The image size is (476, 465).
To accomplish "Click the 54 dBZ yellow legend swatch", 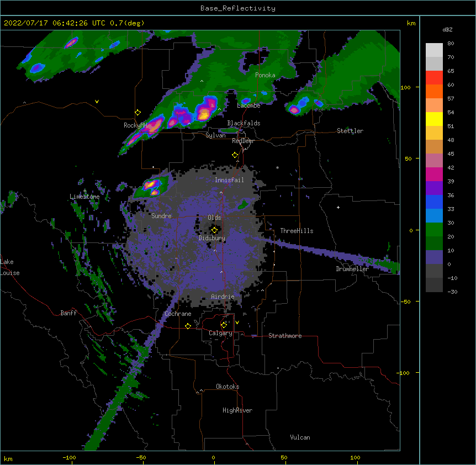I will pos(434,119).
